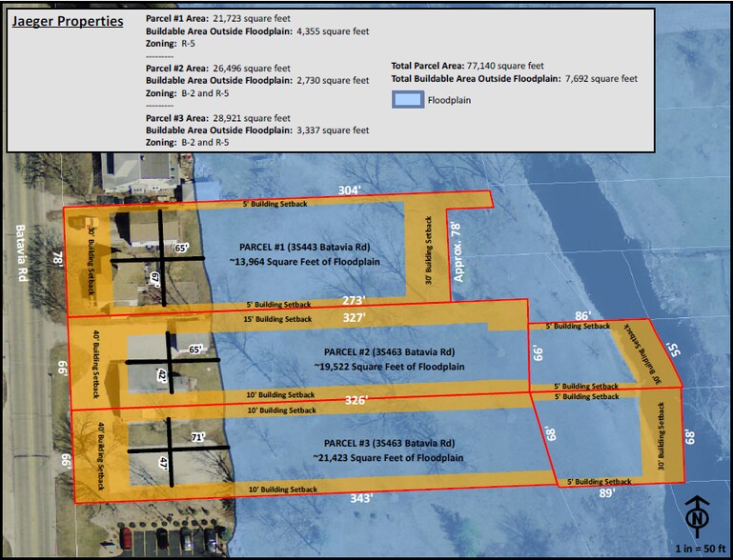Click the 86' dimension label

(x=583, y=314)
